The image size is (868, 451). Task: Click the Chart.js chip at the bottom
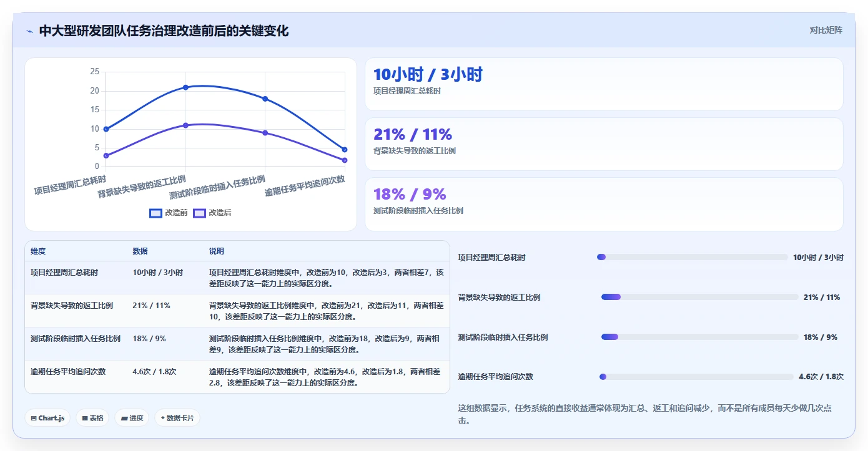47,418
